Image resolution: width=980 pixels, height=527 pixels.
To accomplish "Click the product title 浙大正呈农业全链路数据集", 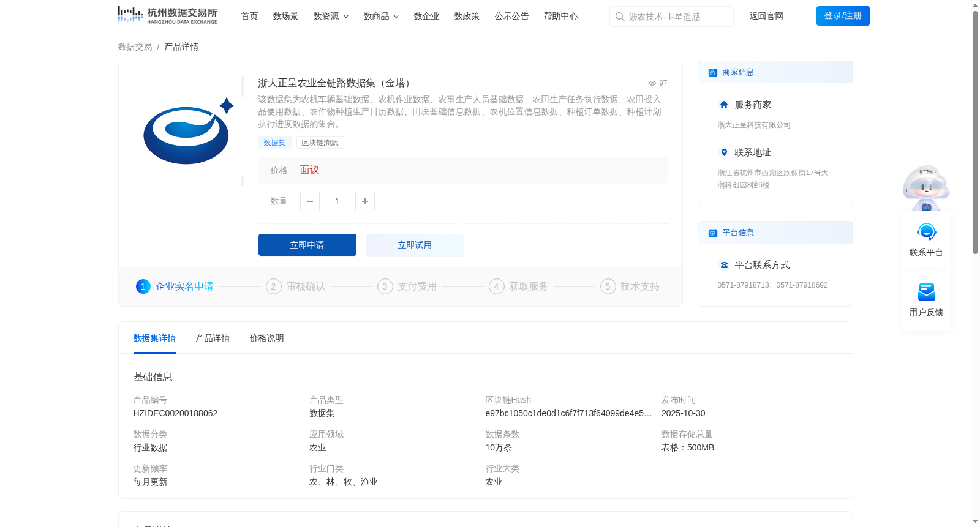I will [x=336, y=83].
